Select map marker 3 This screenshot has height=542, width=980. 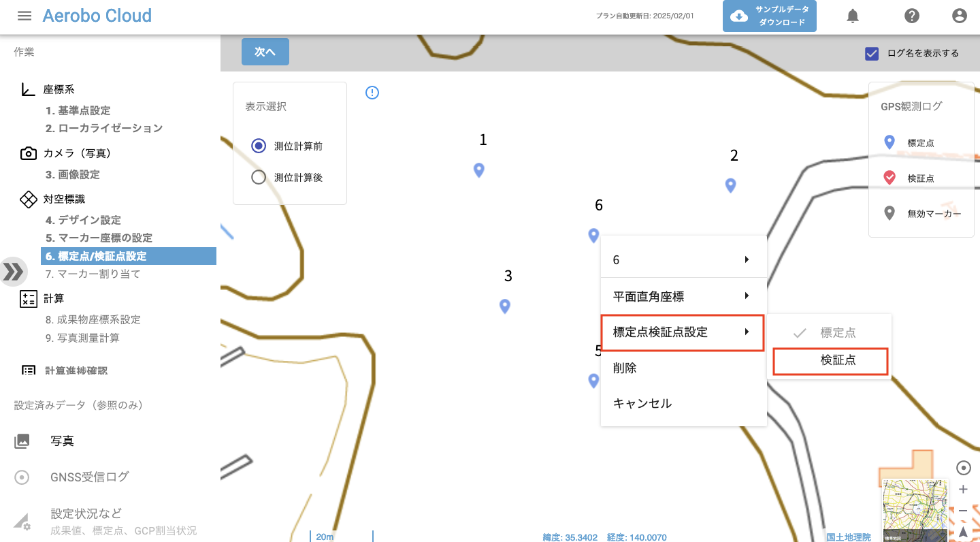click(505, 306)
